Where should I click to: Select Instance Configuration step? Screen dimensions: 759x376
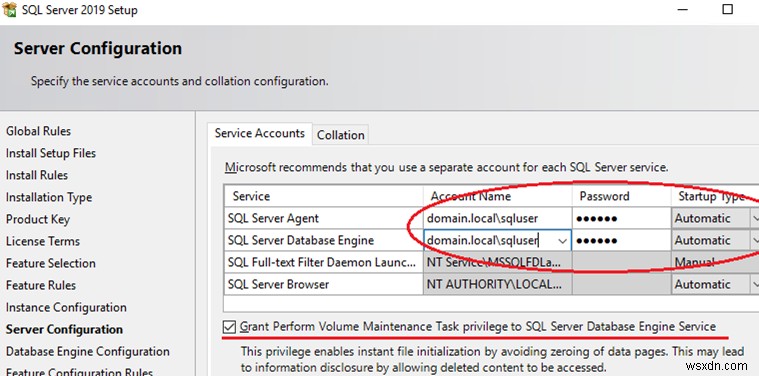(66, 308)
